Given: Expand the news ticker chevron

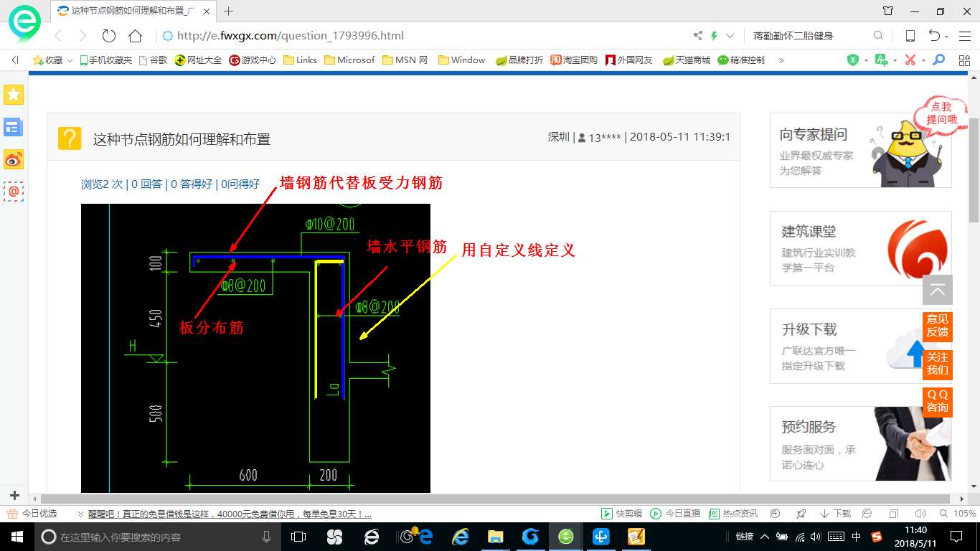Looking at the screenshot, I should click(x=80, y=514).
